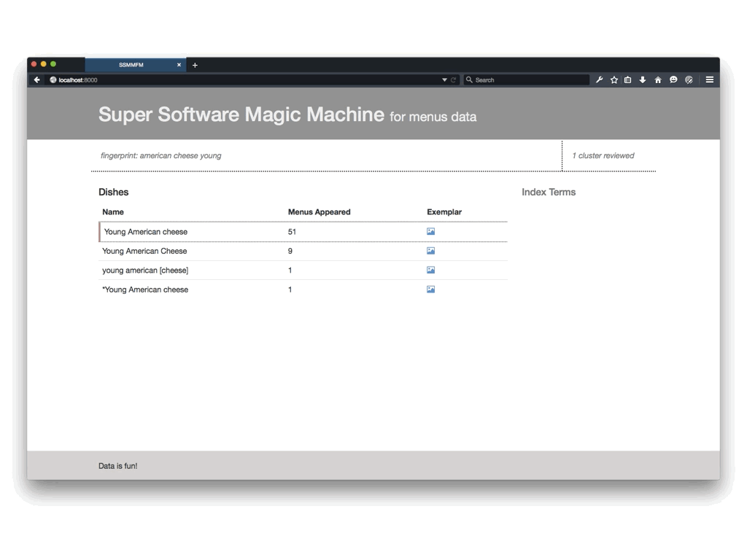Close the SSMMFM tab
Viewport: 747px width, 560px height.
click(x=179, y=65)
